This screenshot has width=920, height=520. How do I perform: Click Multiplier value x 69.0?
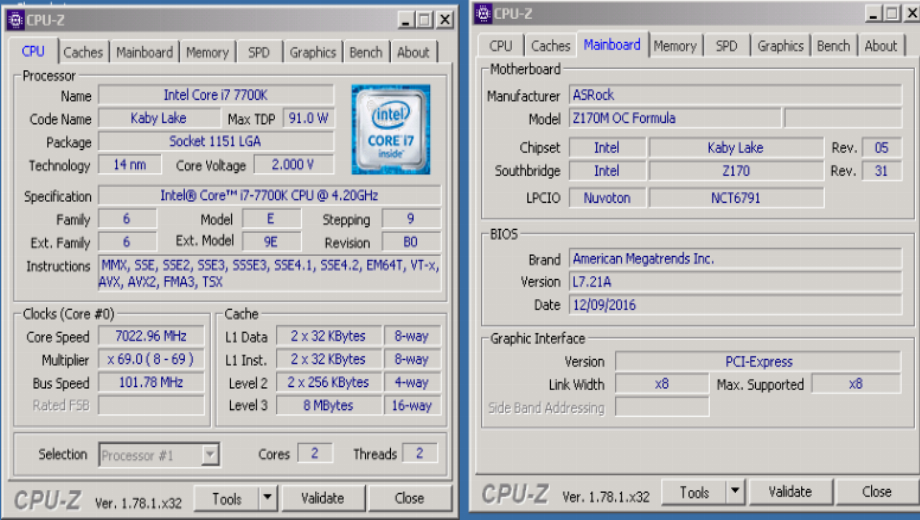coord(151,359)
